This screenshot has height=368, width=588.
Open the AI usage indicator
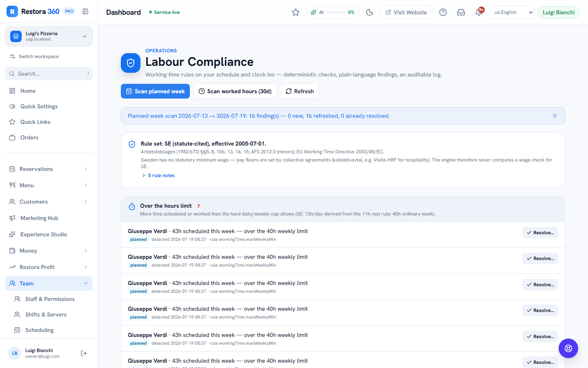click(x=332, y=12)
